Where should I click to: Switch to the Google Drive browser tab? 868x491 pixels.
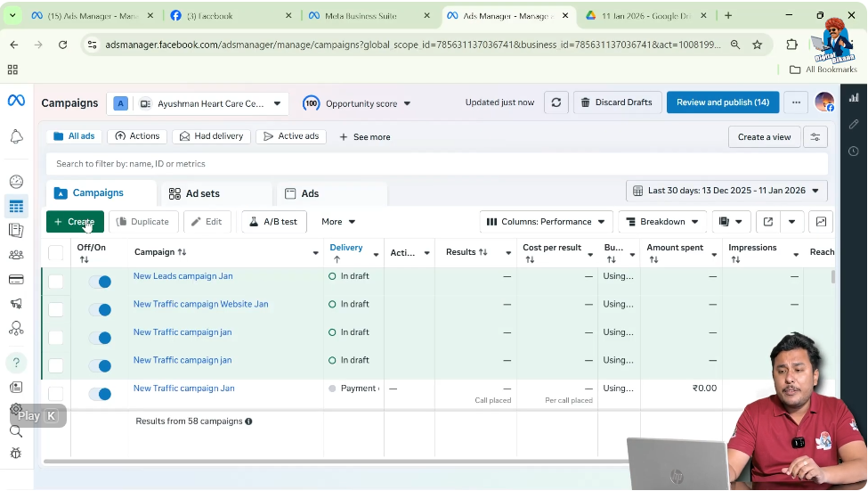coord(645,16)
